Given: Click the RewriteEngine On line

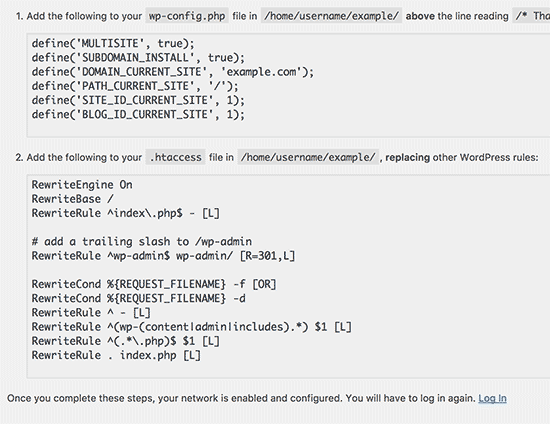Looking at the screenshot, I should coord(82,185).
